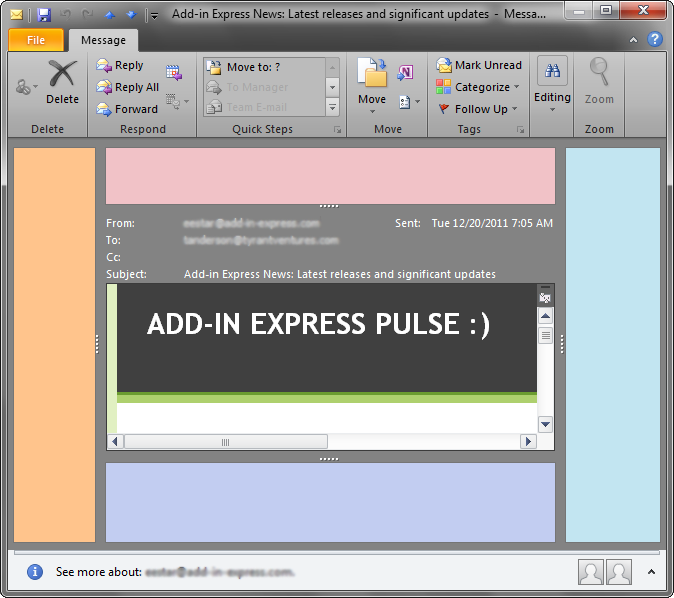Click Reply button
The width and height of the screenshot is (674, 598).
click(120, 65)
